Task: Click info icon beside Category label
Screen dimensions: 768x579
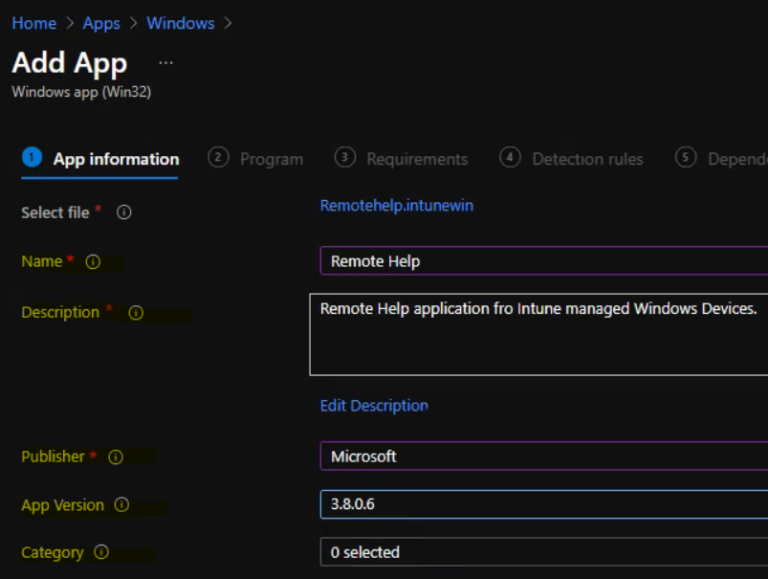Action: pos(101,553)
